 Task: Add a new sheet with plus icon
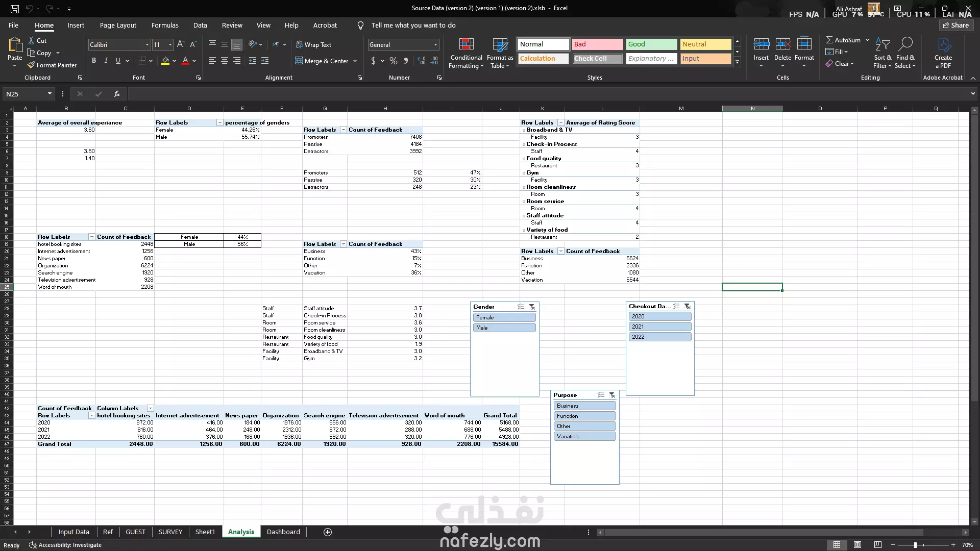328,532
